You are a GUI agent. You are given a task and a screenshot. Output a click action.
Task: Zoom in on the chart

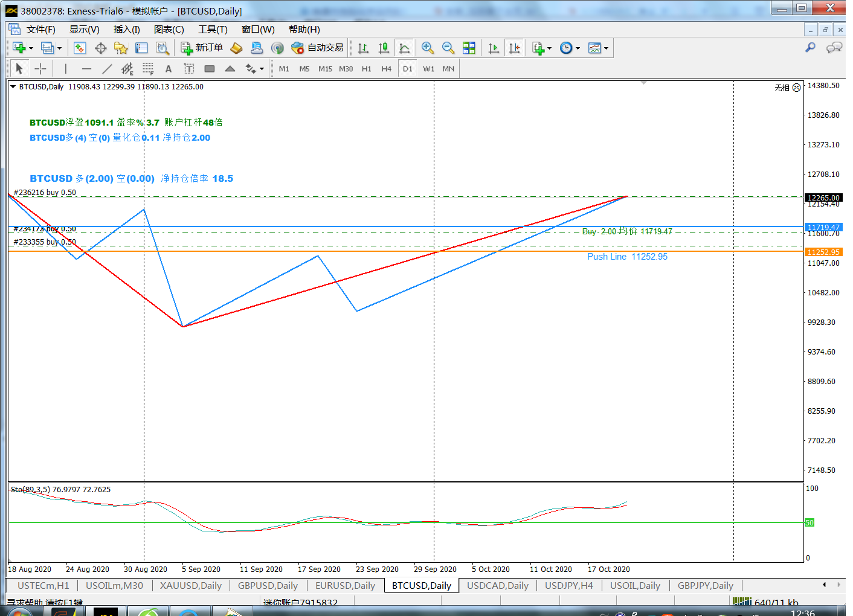click(x=428, y=48)
